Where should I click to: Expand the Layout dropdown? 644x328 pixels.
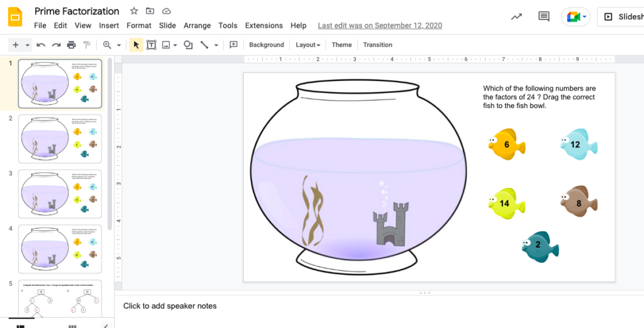[308, 45]
